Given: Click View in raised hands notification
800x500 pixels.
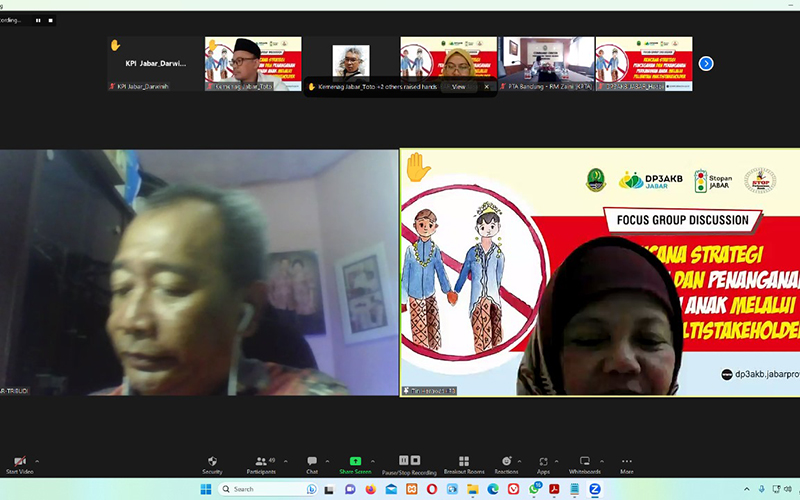Looking at the screenshot, I should [458, 87].
